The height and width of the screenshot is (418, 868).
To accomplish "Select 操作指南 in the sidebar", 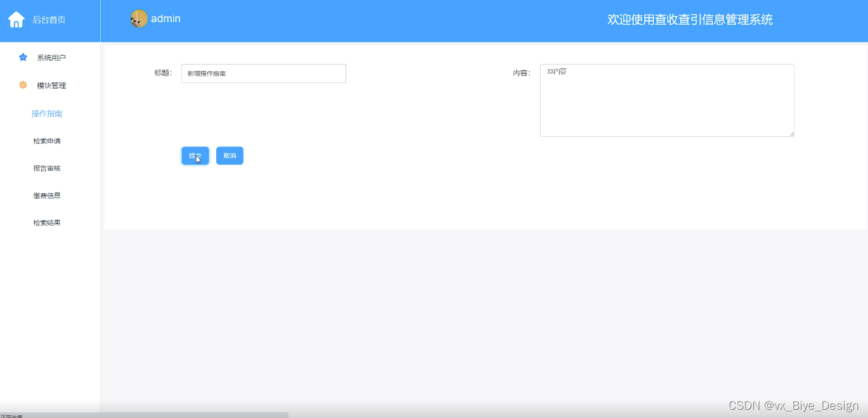I will [47, 114].
